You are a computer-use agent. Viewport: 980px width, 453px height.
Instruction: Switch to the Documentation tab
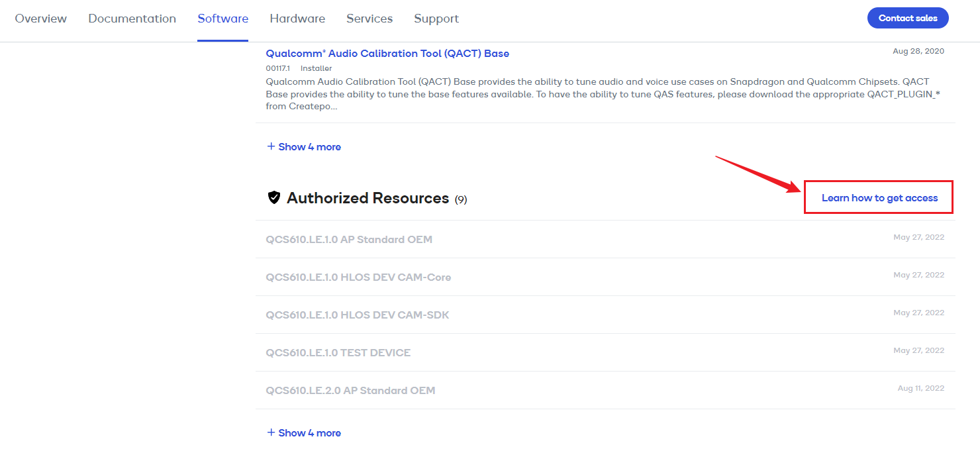[132, 19]
